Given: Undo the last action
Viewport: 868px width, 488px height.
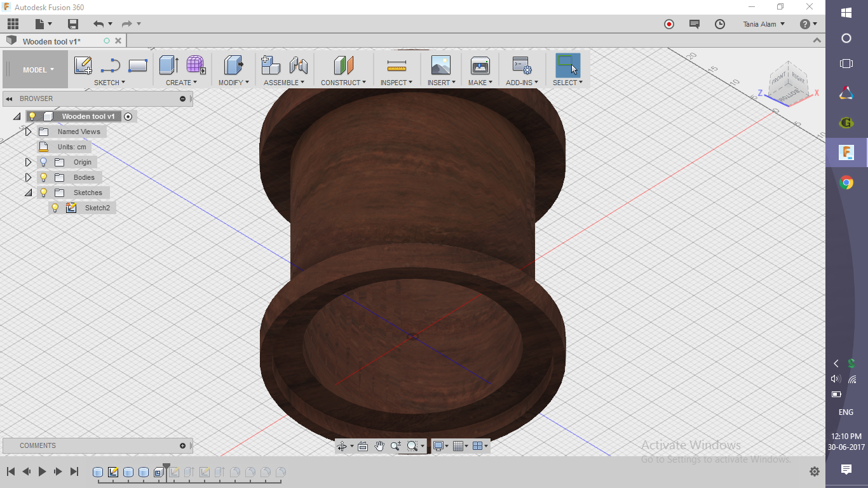Looking at the screenshot, I should 98,24.
